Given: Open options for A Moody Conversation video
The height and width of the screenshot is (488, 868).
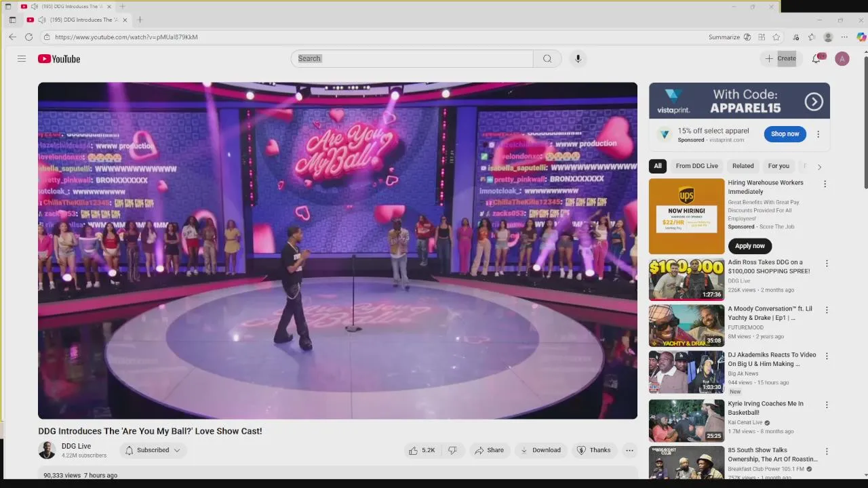Looking at the screenshot, I should point(826,310).
